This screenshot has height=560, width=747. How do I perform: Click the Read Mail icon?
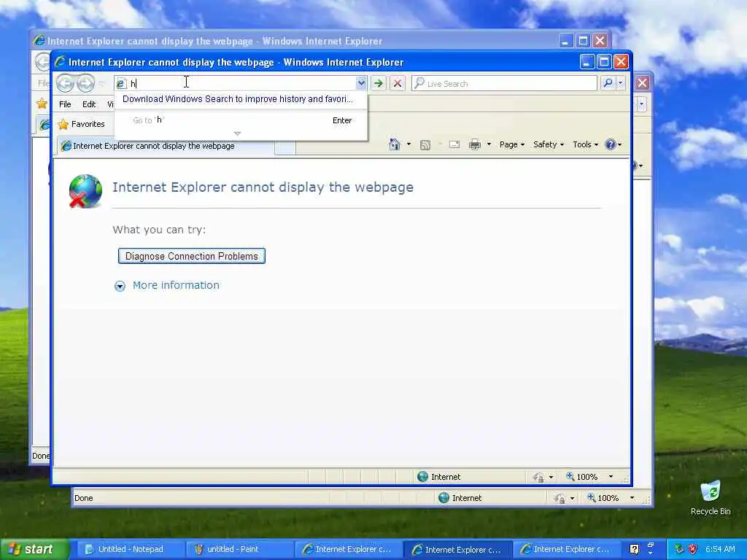pyautogui.click(x=454, y=144)
